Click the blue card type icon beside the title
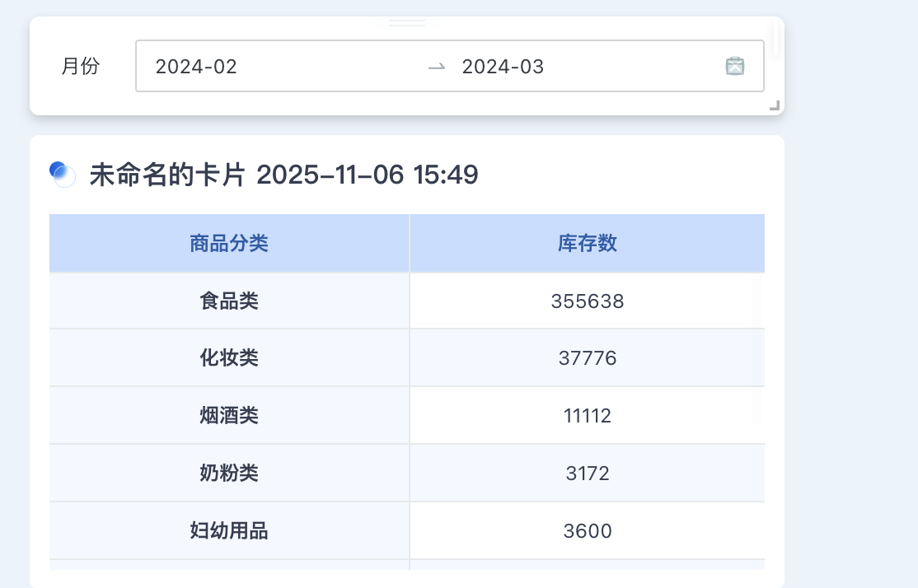The width and height of the screenshot is (918, 588). (x=63, y=175)
